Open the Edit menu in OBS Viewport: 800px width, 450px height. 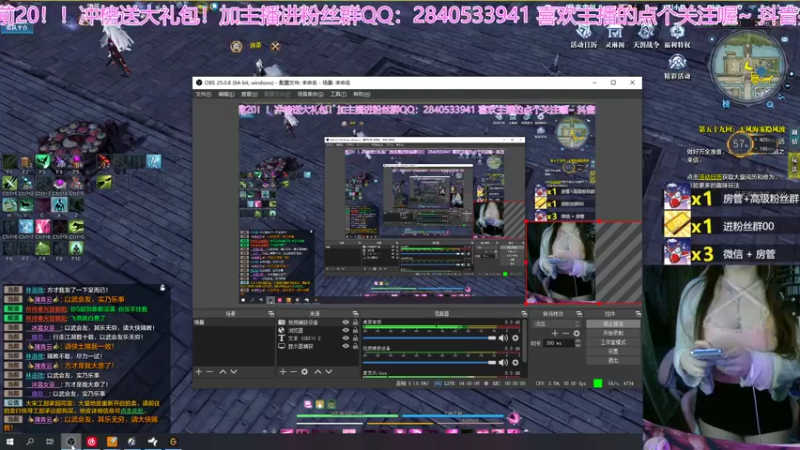tap(226, 94)
